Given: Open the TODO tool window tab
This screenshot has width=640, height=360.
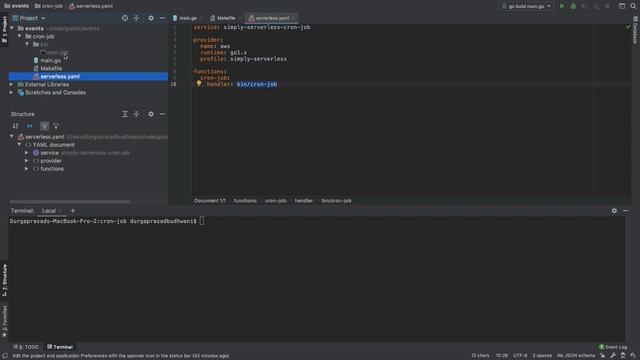Looking at the screenshot, I should click(26, 347).
